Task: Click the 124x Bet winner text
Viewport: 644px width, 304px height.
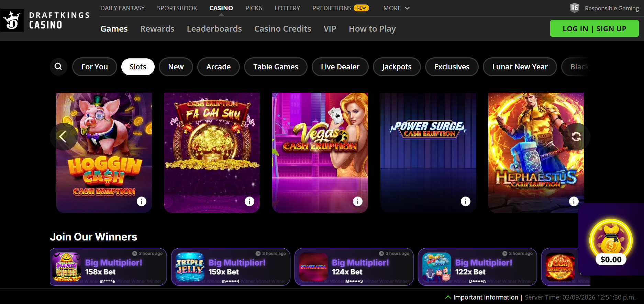Action: click(347, 272)
